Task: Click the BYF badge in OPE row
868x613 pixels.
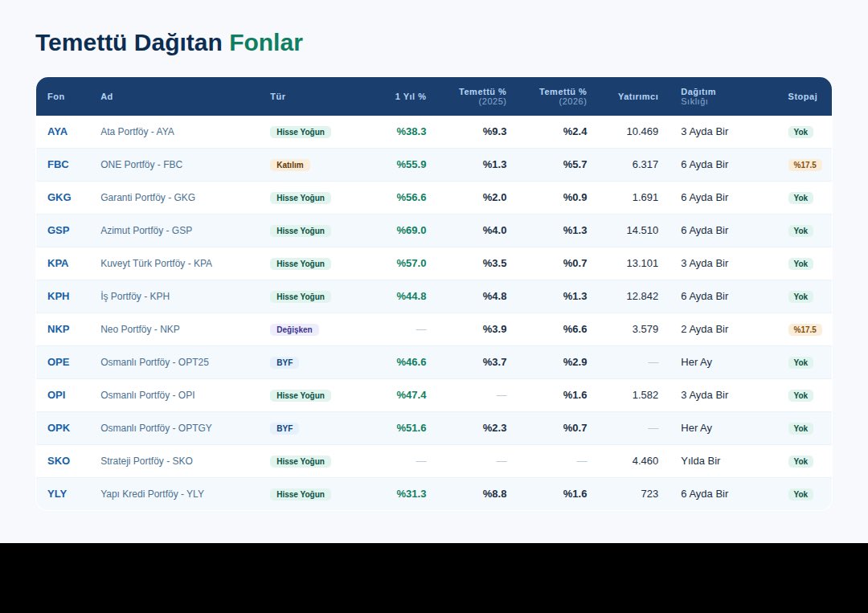Action: 285,362
